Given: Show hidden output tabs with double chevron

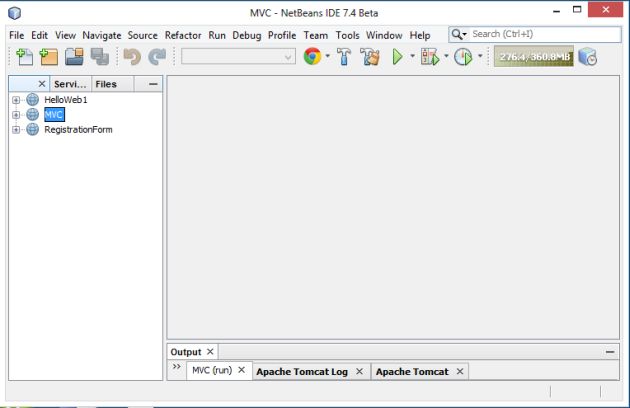Looking at the screenshot, I should tap(176, 367).
